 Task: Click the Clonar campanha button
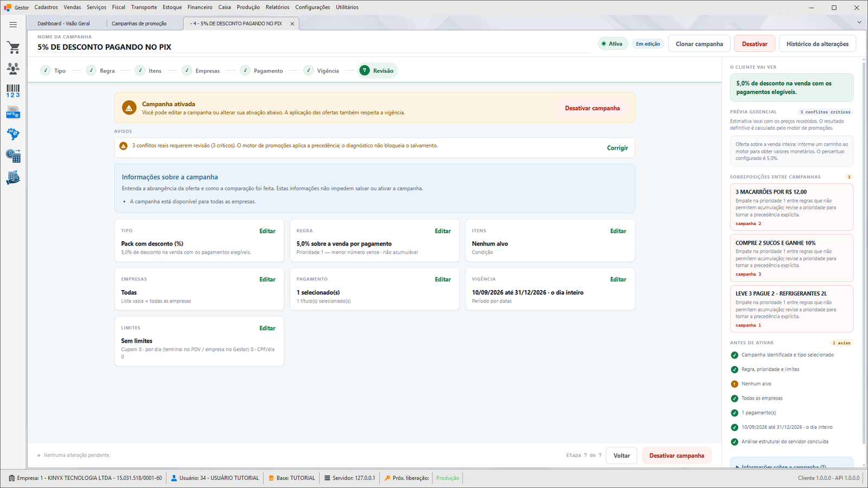pos(699,44)
